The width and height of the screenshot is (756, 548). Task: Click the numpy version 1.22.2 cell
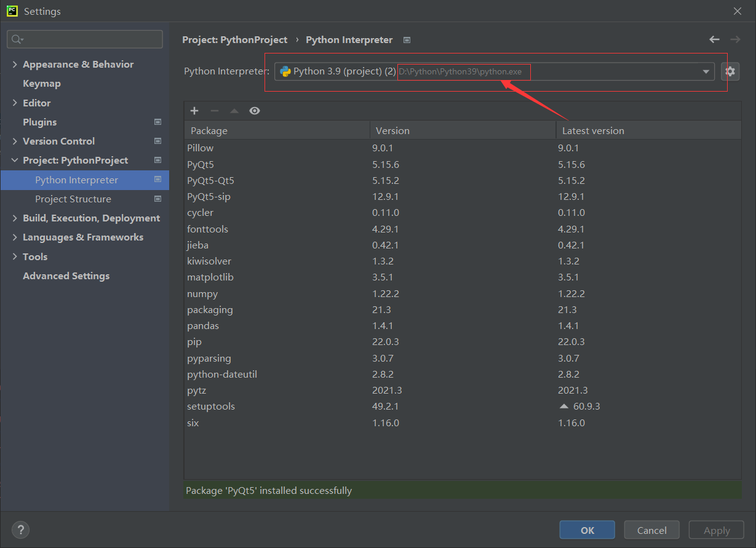point(386,293)
